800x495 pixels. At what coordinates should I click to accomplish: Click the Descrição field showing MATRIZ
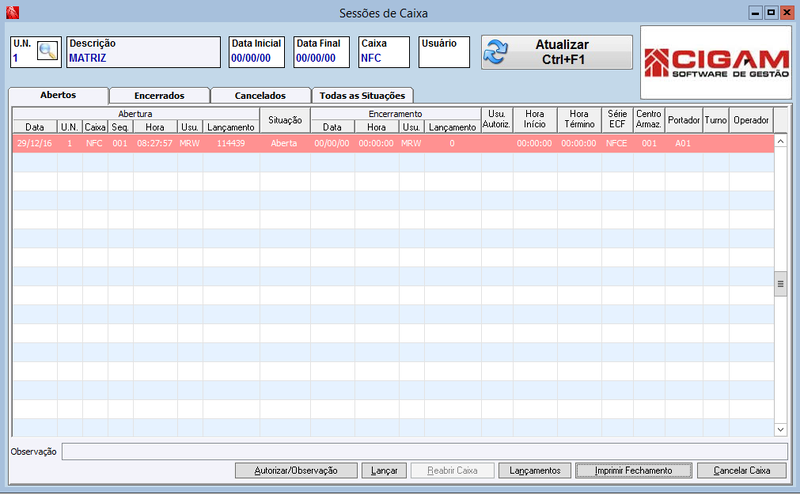(143, 52)
